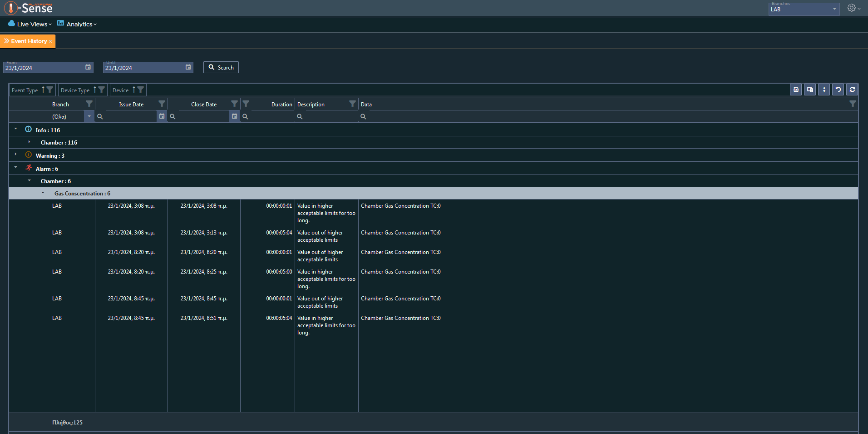The image size is (868, 434).
Task: Export the grid to an XLSX file
Action: 796,90
